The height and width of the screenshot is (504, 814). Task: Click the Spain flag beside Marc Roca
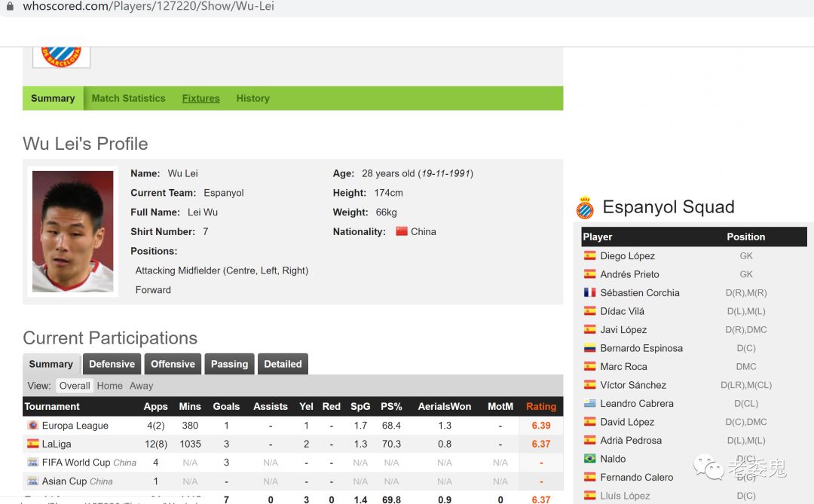click(x=589, y=366)
